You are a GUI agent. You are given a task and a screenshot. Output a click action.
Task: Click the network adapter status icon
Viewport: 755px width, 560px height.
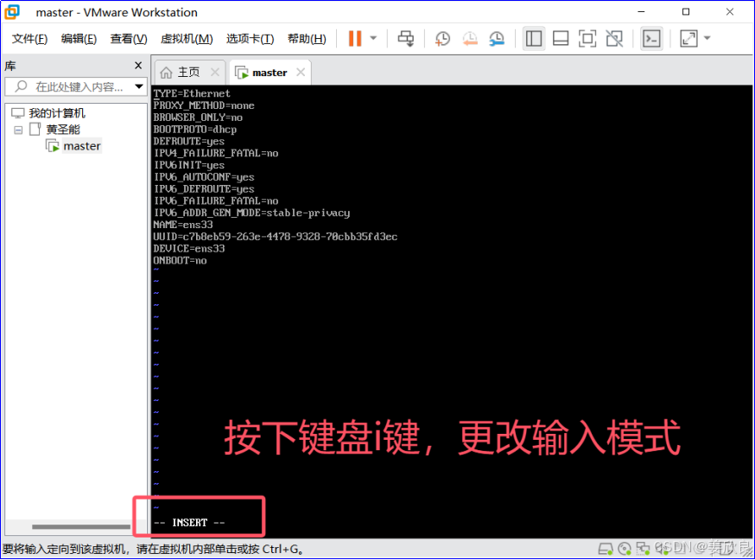[x=643, y=549]
